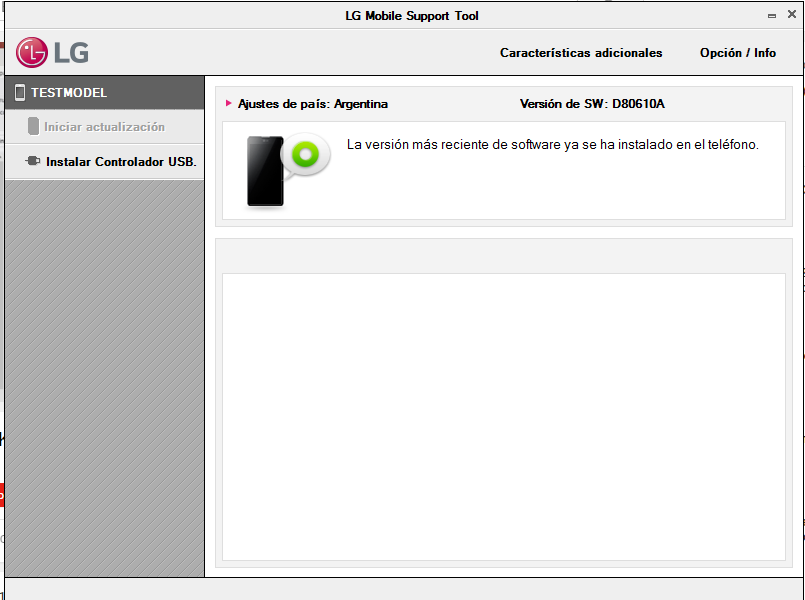
Task: Select the TESTMODEL device entry
Action: (105, 92)
